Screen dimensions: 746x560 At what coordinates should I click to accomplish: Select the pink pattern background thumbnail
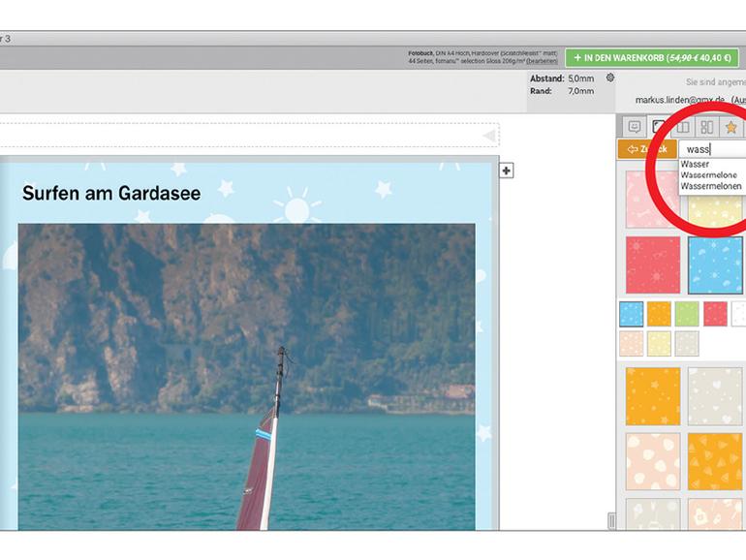coord(653,200)
